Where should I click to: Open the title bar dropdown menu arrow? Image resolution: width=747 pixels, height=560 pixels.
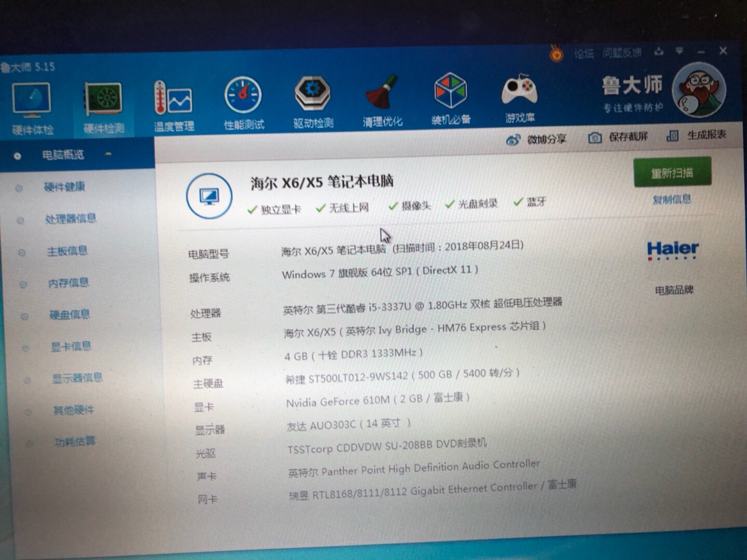679,50
